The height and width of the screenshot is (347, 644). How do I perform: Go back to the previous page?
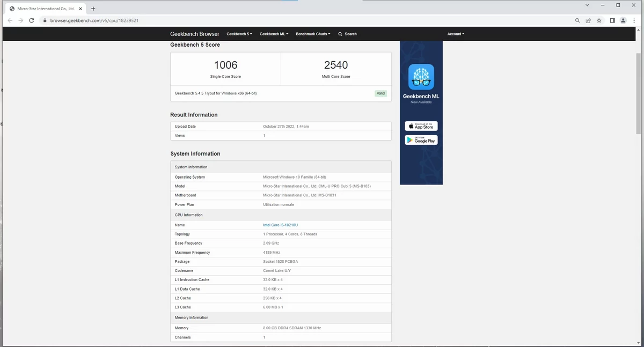tap(10, 20)
